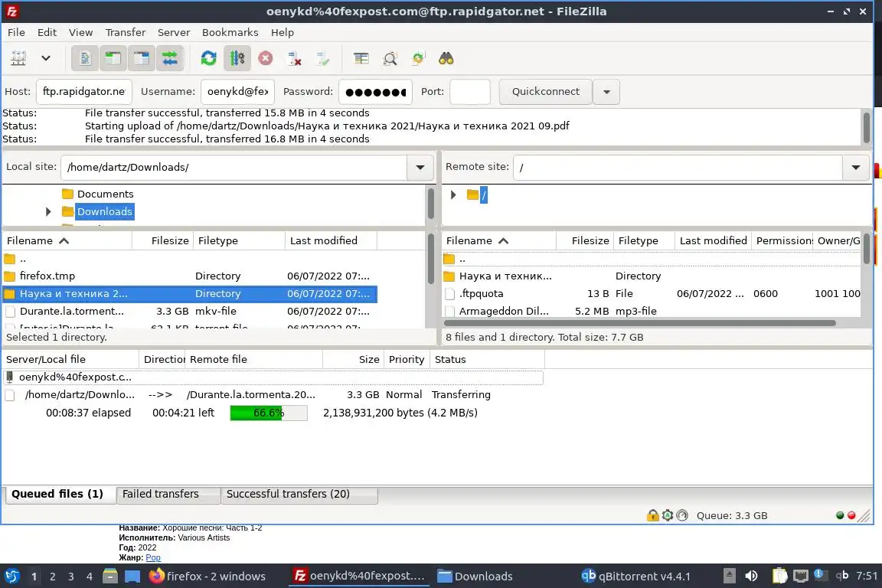
Task: Open the Bookmarks menu
Action: pos(230,32)
